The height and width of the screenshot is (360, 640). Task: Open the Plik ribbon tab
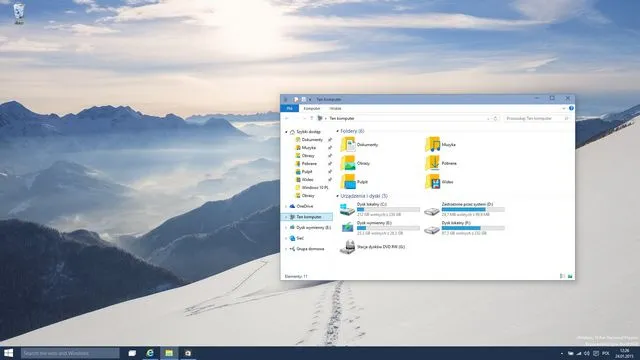click(x=289, y=108)
